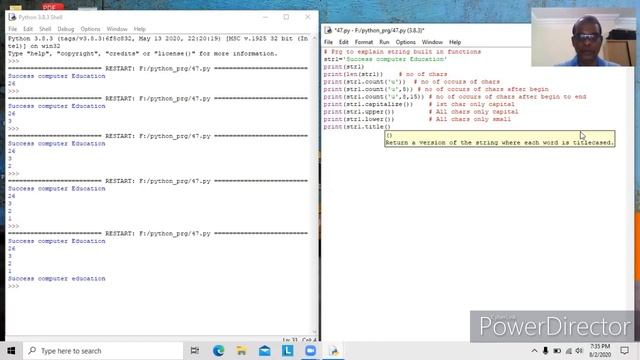Open network status tray icon
This screenshot has height=360, width=640.
pos(569,351)
